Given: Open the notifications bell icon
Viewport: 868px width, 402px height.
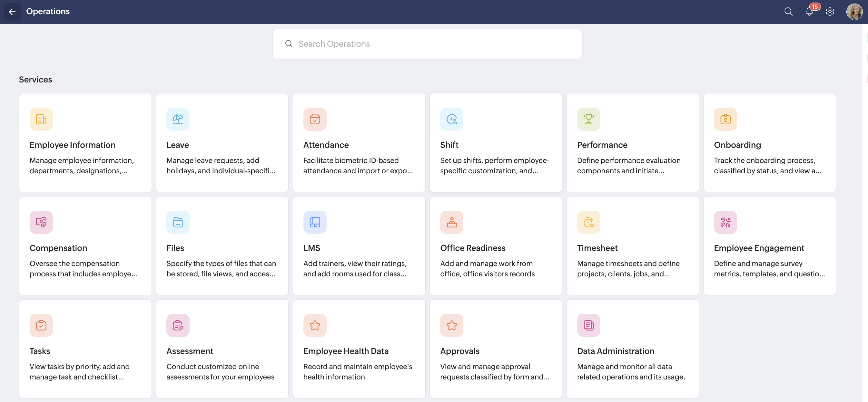Looking at the screenshot, I should pos(809,12).
